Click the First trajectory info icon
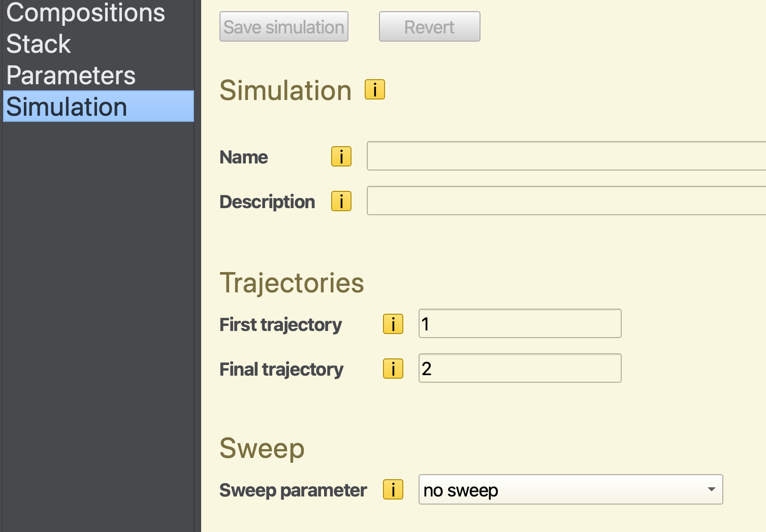Screen dimensions: 766x532 (x=393, y=324)
